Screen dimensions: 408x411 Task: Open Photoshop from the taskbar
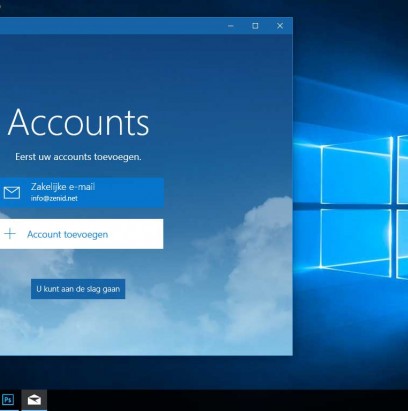[x=8, y=399]
